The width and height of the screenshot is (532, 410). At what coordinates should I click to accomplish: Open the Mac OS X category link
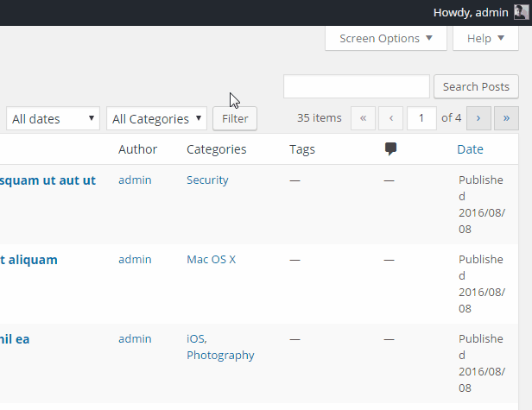[211, 260]
